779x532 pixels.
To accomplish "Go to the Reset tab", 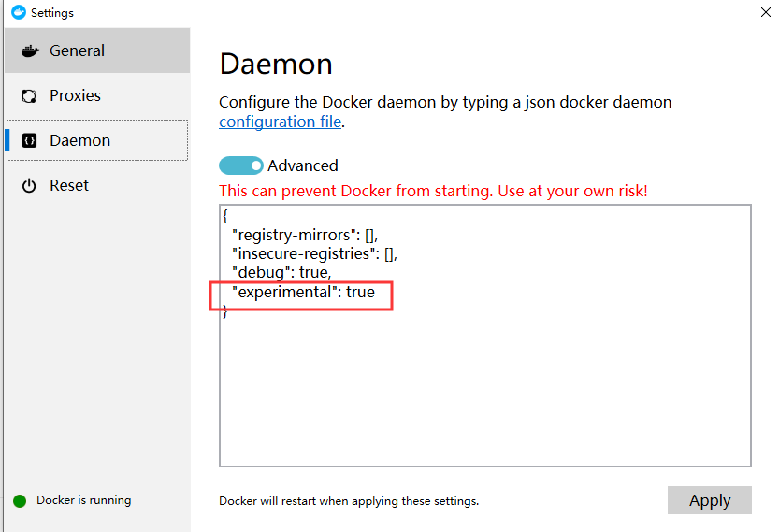I will click(x=69, y=185).
